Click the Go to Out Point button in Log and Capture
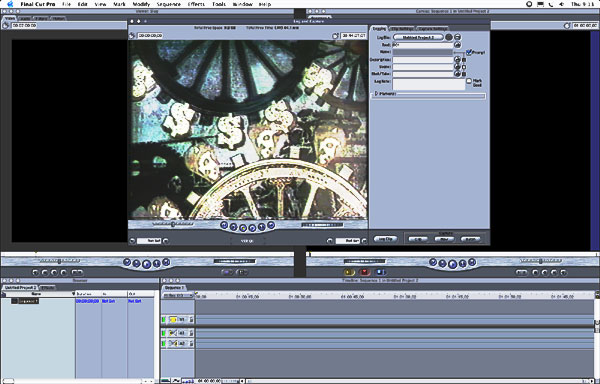Viewport: 600px width, 384px height. [364, 241]
